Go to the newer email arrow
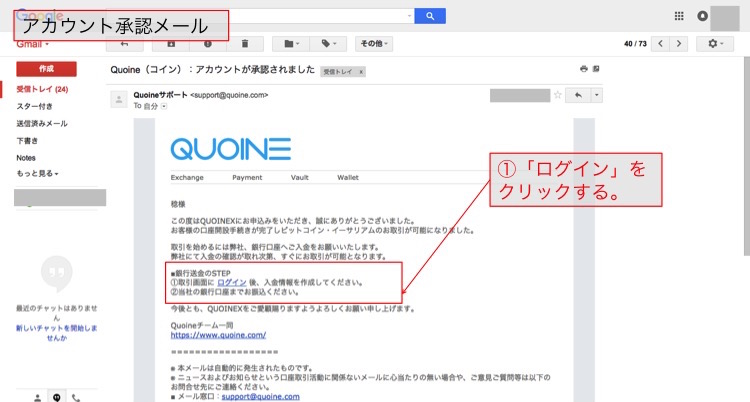 [x=661, y=44]
